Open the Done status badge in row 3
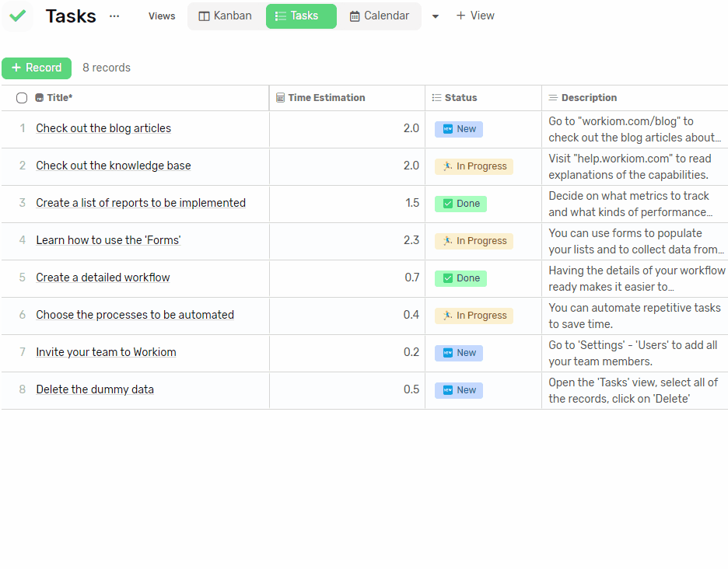The height and width of the screenshot is (569, 728). coord(460,204)
